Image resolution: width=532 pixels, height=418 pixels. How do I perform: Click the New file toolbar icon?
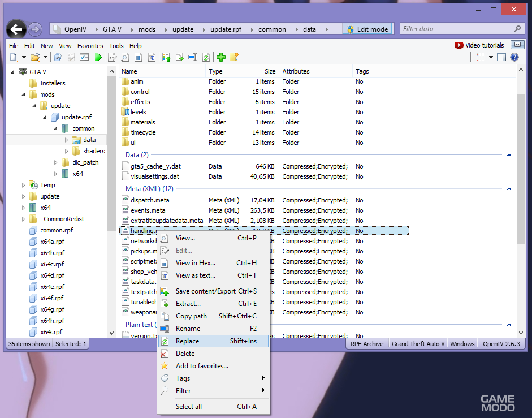pyautogui.click(x=14, y=57)
